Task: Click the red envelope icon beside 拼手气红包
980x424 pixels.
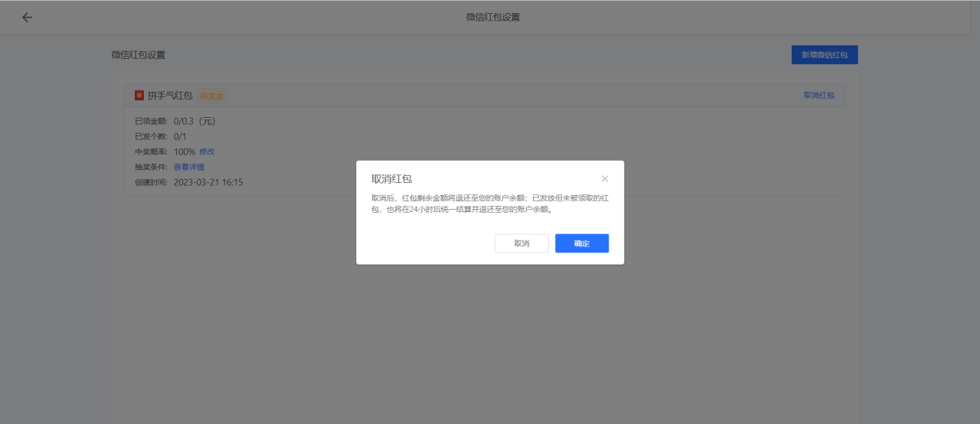Action: point(139,96)
